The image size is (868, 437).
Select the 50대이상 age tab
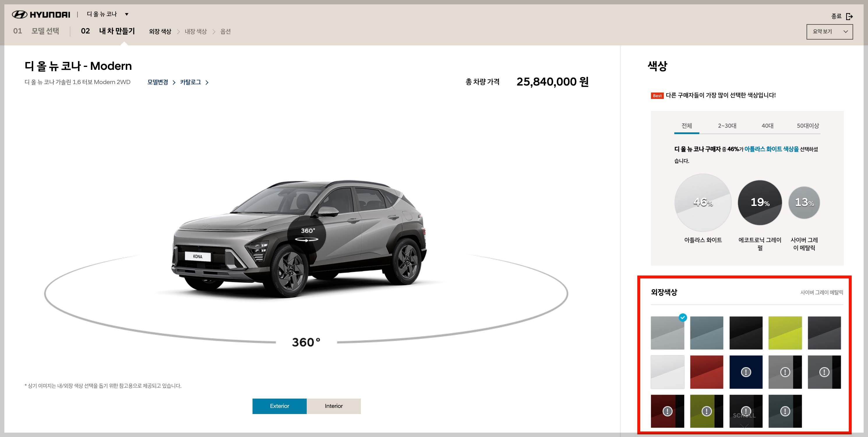pyautogui.click(x=807, y=126)
